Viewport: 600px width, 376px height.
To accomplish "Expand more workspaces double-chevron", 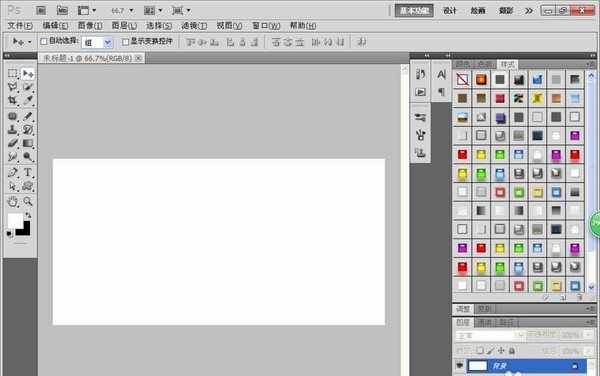I will click(x=529, y=11).
